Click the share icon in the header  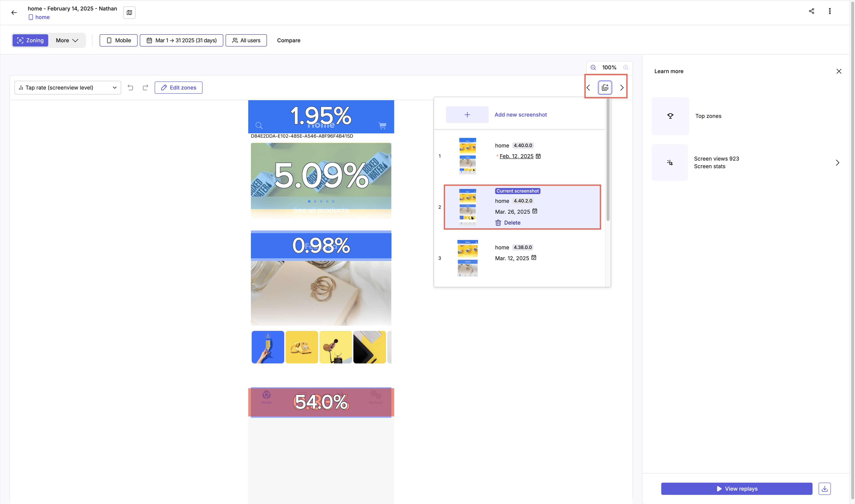click(812, 11)
